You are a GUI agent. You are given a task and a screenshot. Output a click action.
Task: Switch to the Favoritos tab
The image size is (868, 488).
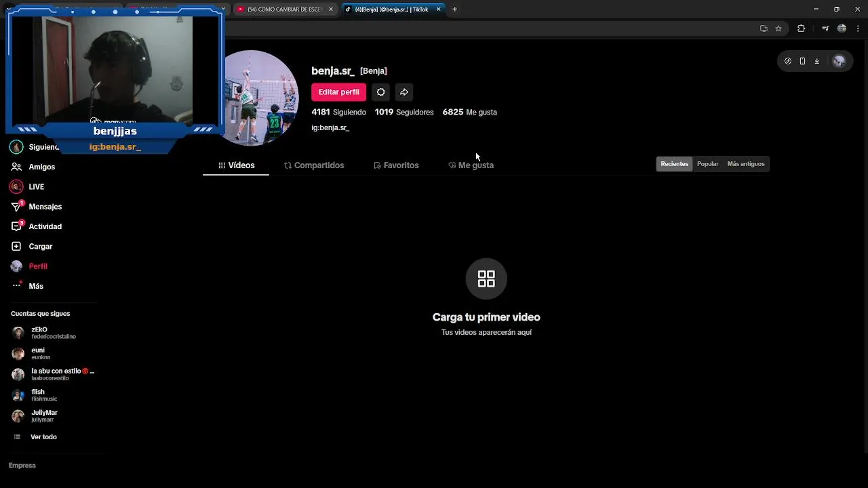tap(396, 165)
